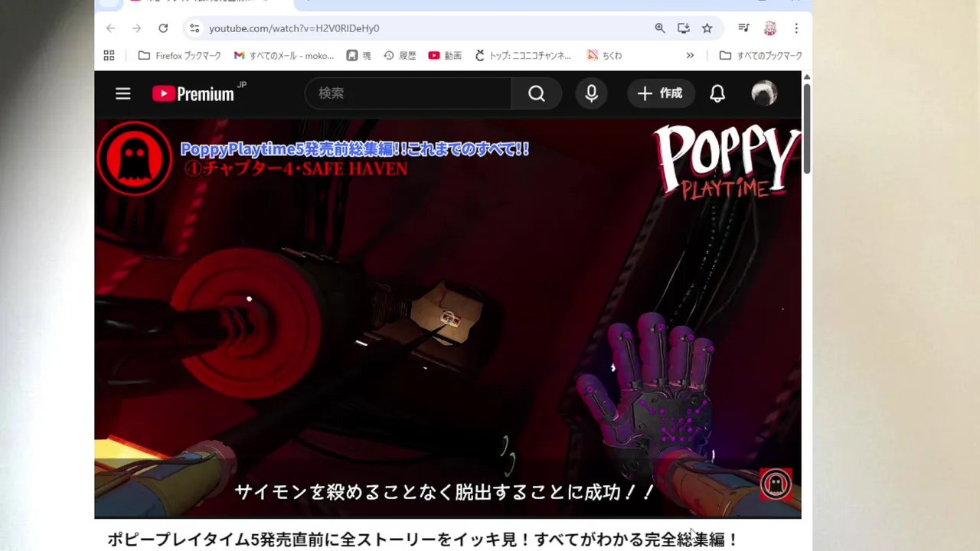Open the Chrome profile avatar

tap(770, 28)
